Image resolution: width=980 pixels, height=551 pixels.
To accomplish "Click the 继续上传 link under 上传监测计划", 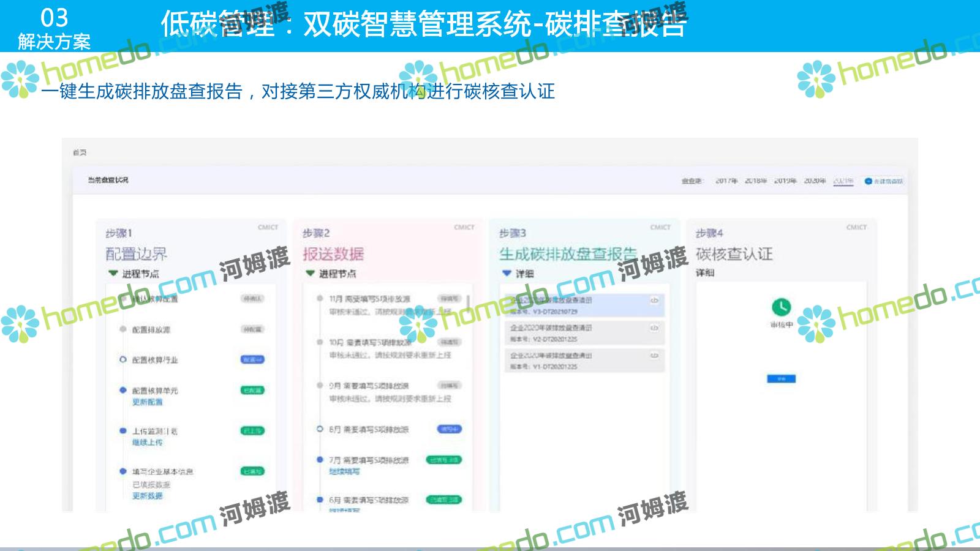I will click(x=148, y=442).
